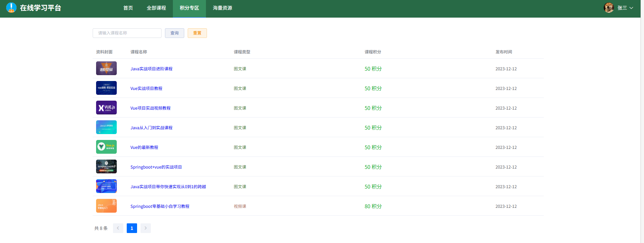Select the 积分专区 tab
Screen dimensions: 644x243
(x=189, y=8)
